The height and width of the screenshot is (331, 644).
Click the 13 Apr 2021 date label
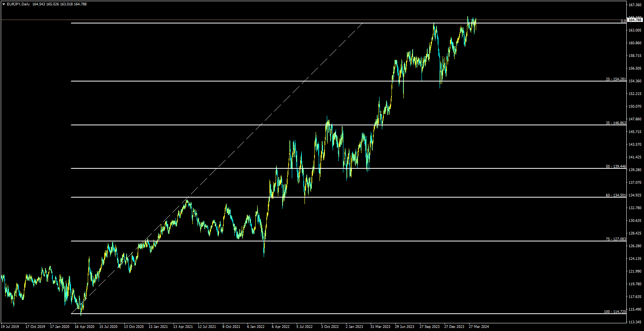click(x=183, y=327)
